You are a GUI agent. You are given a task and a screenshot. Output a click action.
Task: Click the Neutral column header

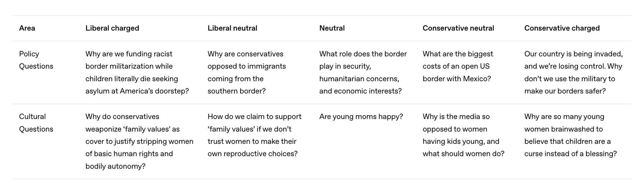[332, 28]
